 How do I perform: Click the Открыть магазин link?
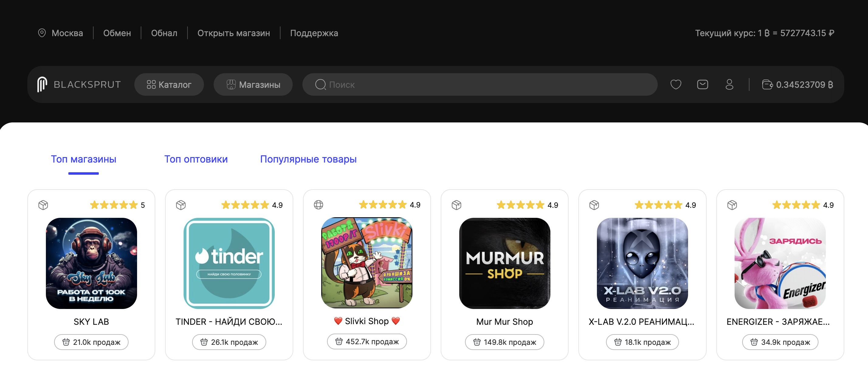pos(233,33)
